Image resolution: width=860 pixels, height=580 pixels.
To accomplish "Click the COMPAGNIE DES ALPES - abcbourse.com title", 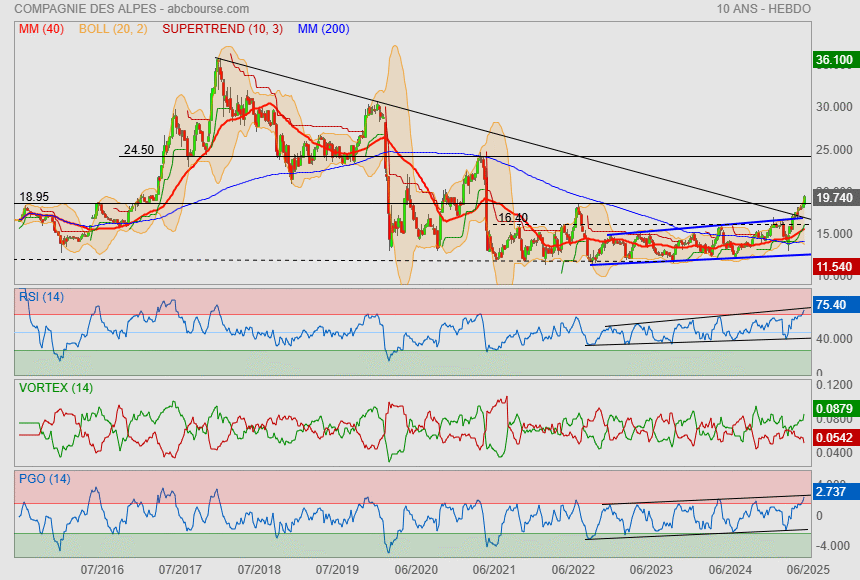I will click(x=132, y=9).
